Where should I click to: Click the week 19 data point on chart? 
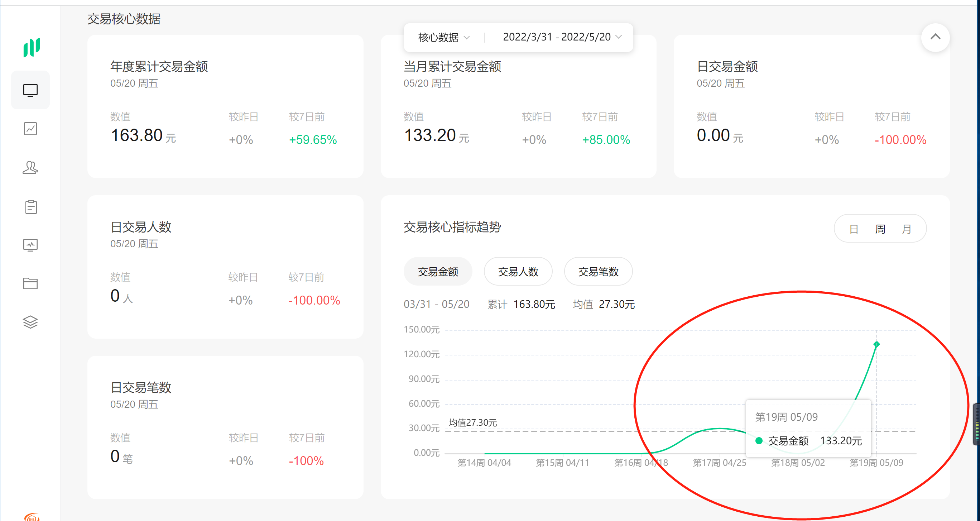[x=876, y=344]
